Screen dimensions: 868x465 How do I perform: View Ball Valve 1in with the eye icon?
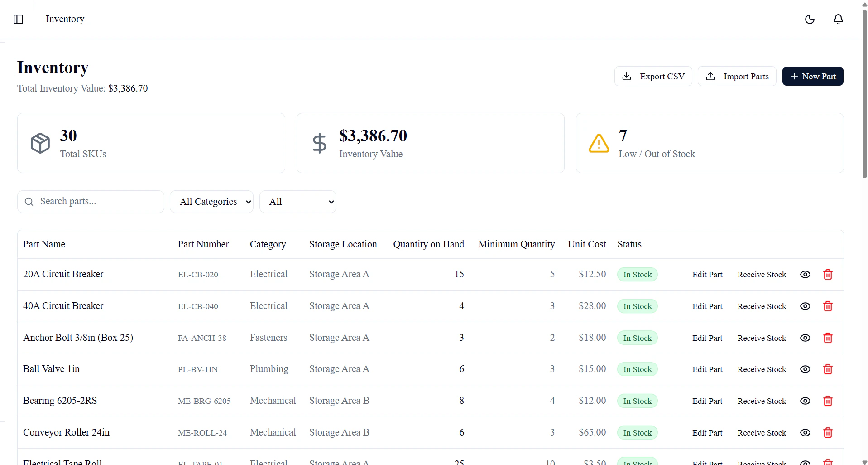tap(805, 369)
